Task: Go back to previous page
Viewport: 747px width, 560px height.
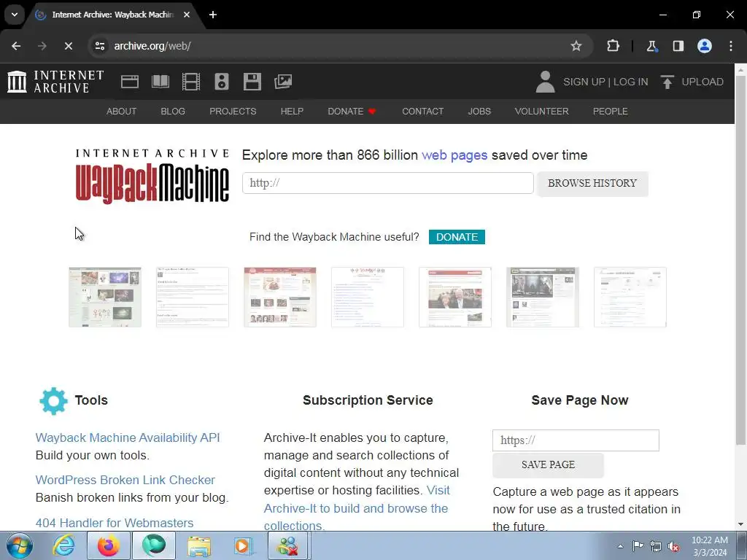Action: pos(16,46)
